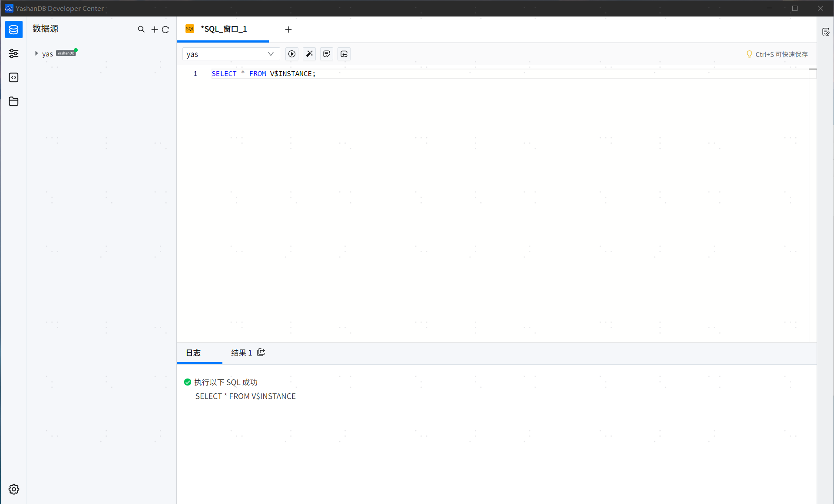Screen dimensions: 834x504
Task: Click the last toolbar icon after comment icon
Action: (344, 54)
